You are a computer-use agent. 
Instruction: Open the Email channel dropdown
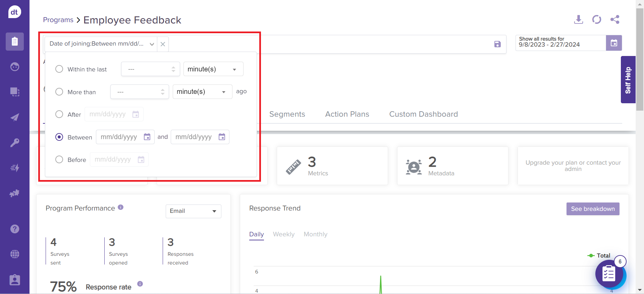click(193, 211)
